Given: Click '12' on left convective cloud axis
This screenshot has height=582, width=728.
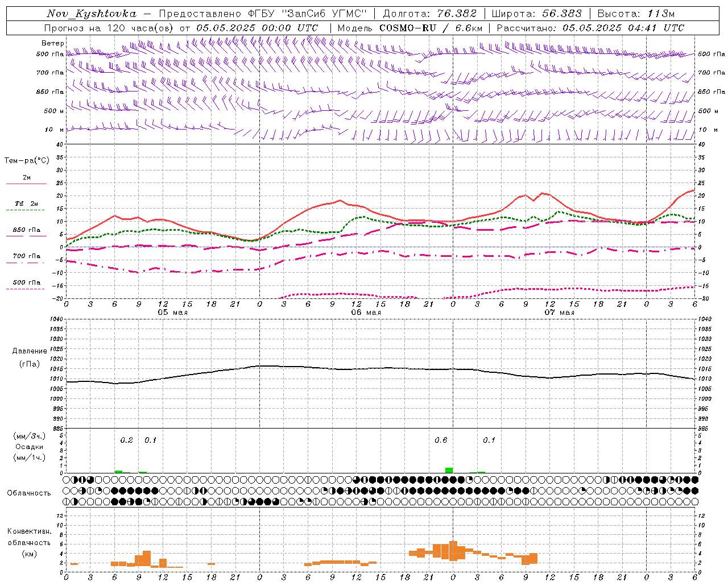Looking at the screenshot, I should pos(60,516).
